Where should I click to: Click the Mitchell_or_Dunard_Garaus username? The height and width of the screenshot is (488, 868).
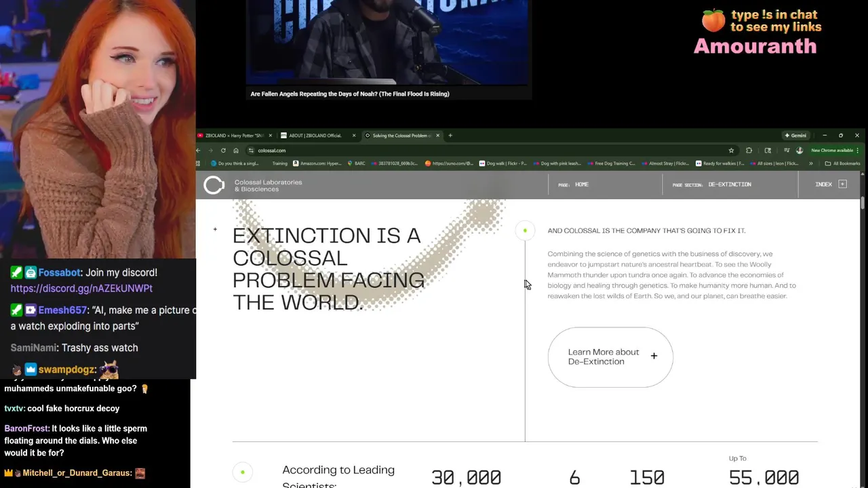pos(77,473)
